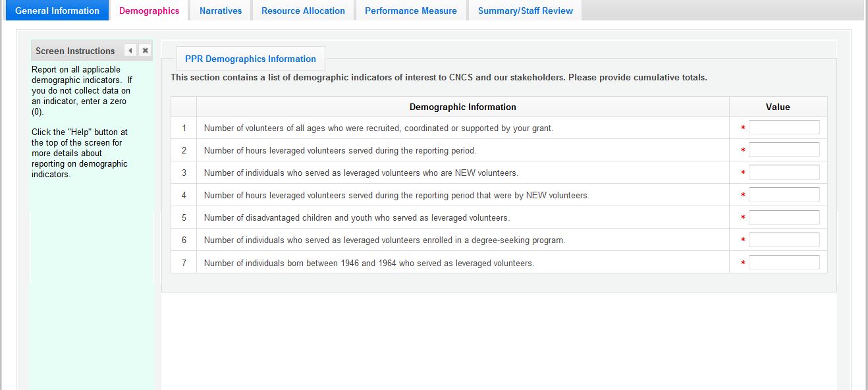Click the Screen Instructions panel title
The image size is (868, 390).
pos(75,51)
